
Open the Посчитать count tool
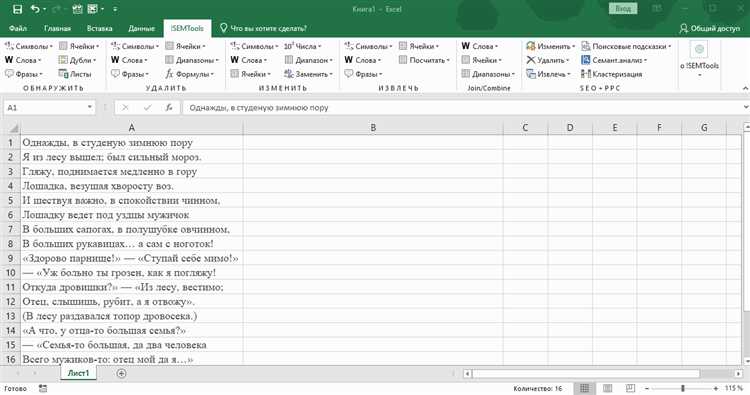pyautogui.click(x=425, y=60)
